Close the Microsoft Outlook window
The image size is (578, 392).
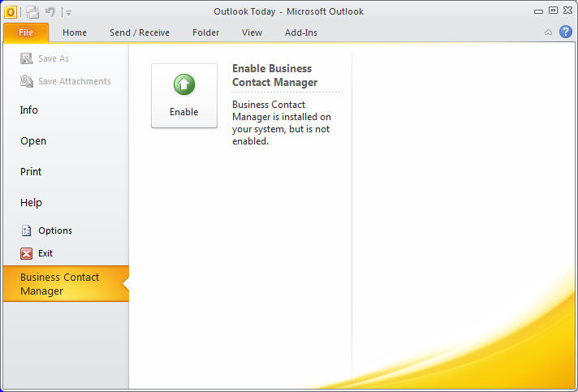point(568,11)
